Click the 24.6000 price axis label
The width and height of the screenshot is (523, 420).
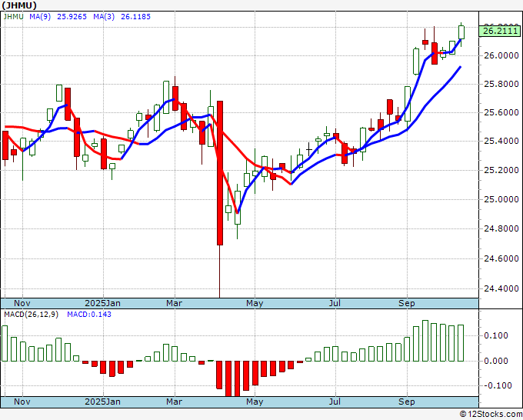501,259
